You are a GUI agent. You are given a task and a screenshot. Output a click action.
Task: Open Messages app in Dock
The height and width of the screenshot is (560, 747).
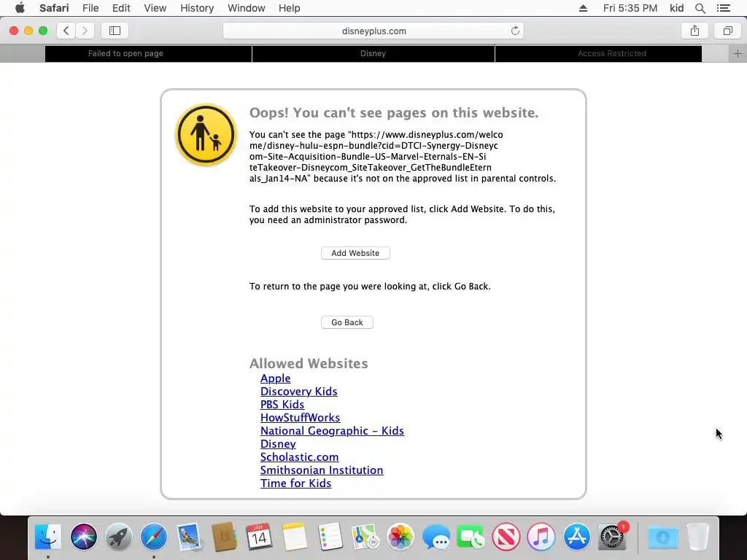pos(436,537)
